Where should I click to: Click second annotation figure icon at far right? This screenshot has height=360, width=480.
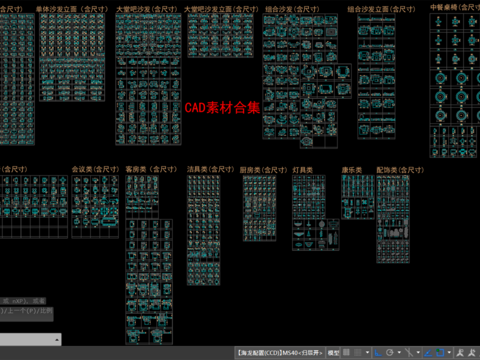(472, 352)
